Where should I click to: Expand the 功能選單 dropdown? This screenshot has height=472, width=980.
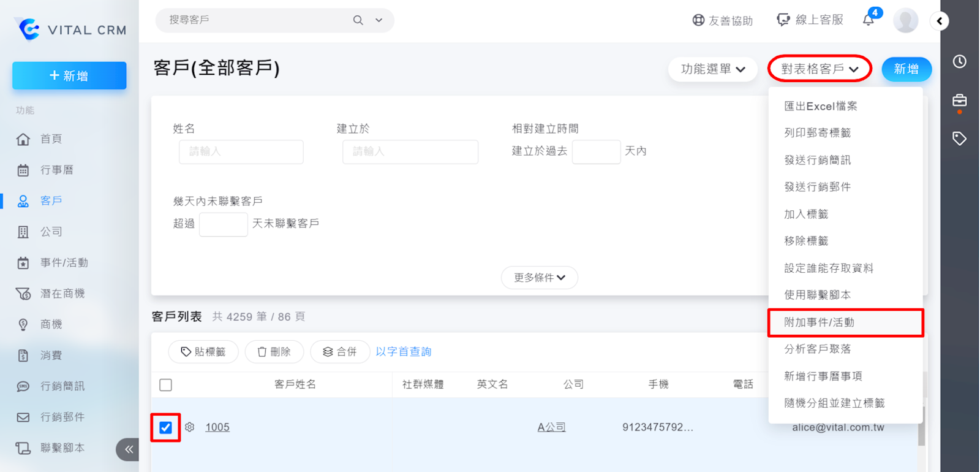(x=712, y=69)
